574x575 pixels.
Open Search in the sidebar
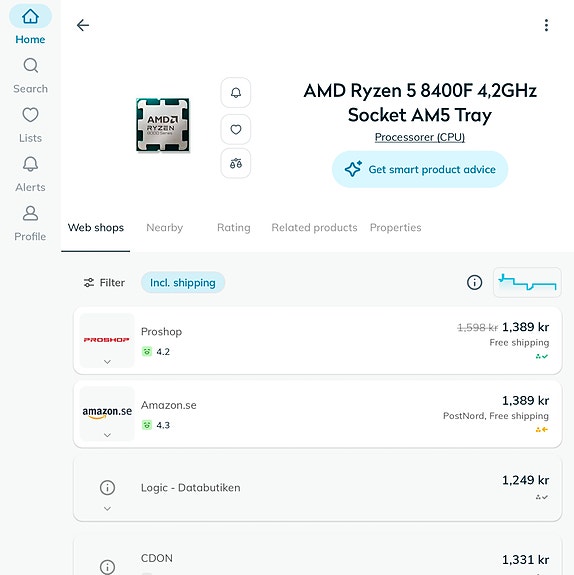[x=30, y=76]
